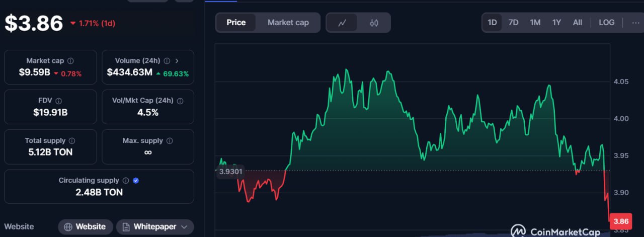The image size is (644, 237).
Task: Click the Total supply info icon
Action: (72, 141)
